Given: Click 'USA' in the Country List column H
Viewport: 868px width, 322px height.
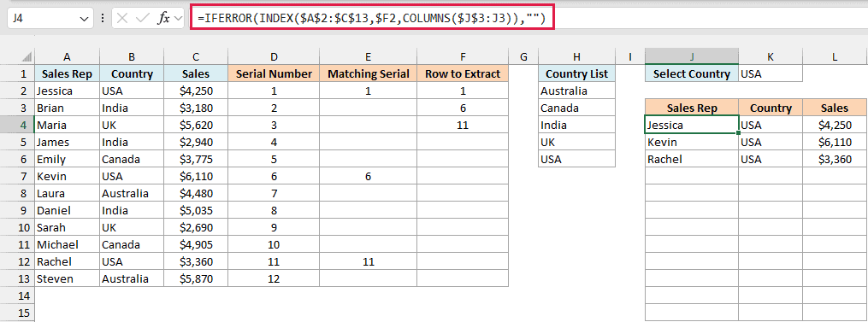Looking at the screenshot, I should coord(577,160).
